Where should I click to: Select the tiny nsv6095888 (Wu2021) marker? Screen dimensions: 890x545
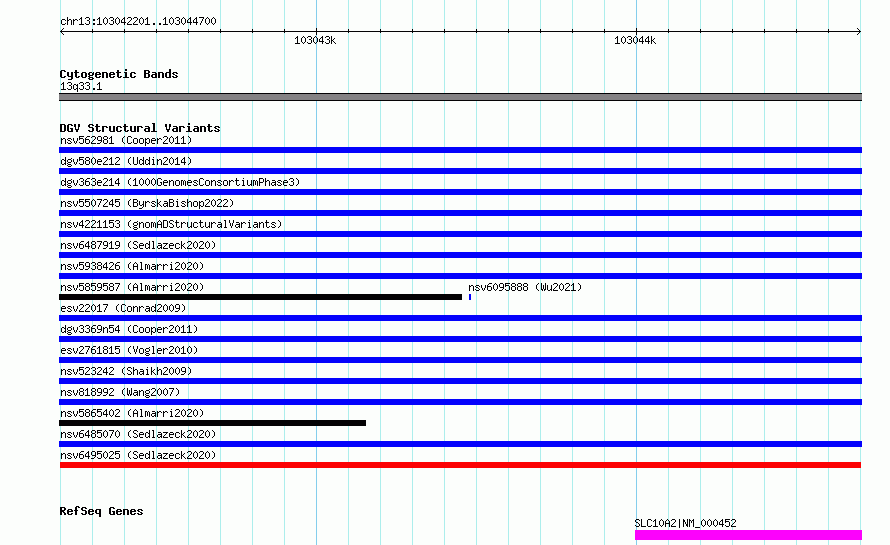point(470,297)
